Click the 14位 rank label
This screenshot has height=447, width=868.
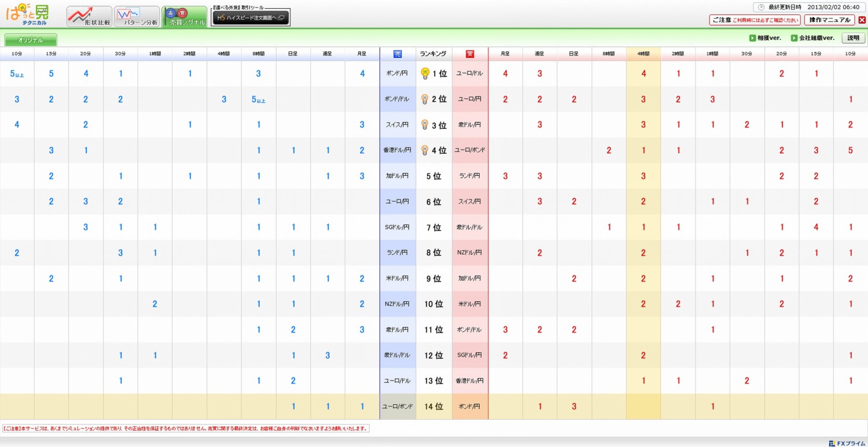433,406
